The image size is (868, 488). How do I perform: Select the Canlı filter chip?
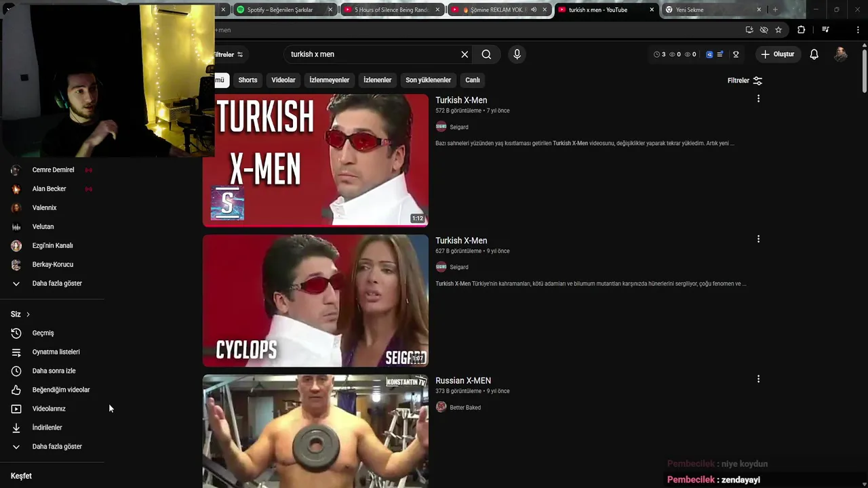click(473, 80)
